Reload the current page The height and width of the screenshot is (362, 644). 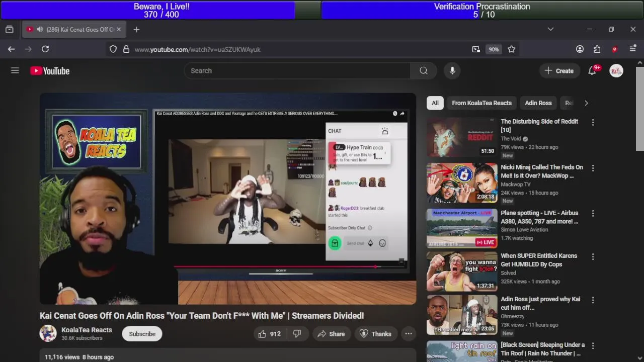pos(45,49)
